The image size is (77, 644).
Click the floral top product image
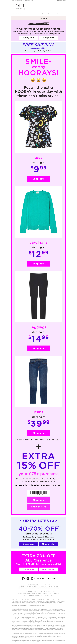[38, 127]
